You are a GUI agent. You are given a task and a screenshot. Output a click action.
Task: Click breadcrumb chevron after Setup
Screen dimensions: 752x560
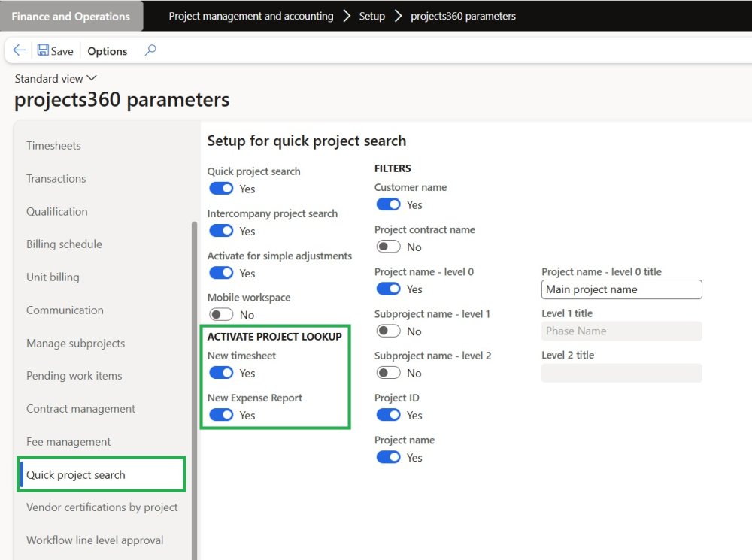(398, 16)
